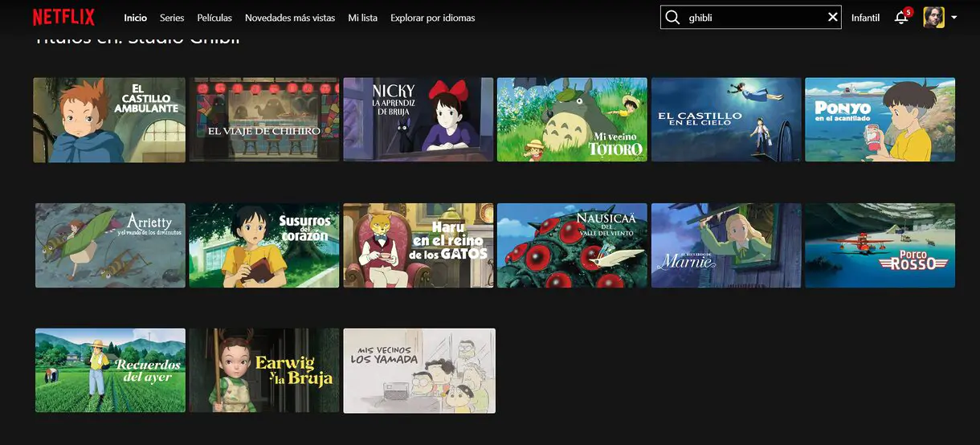Expand the profile menu arrow
This screenshot has width=980, height=445.
pos(953,18)
